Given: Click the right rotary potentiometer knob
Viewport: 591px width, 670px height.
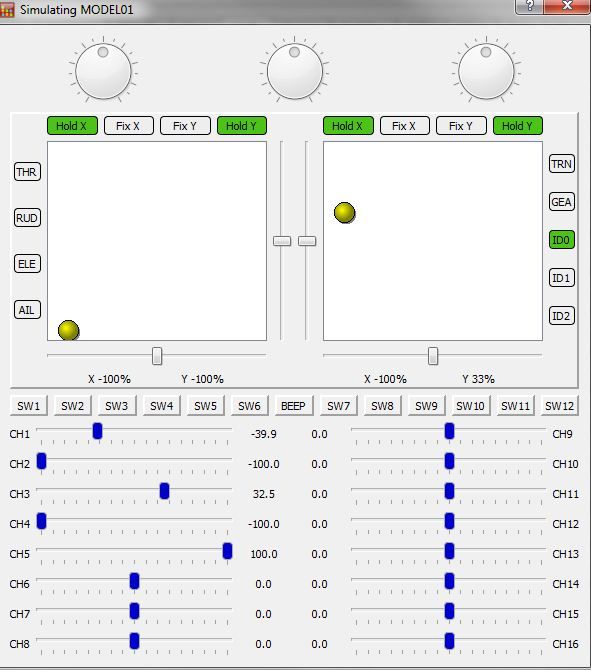Looking at the screenshot, I should click(486, 71).
